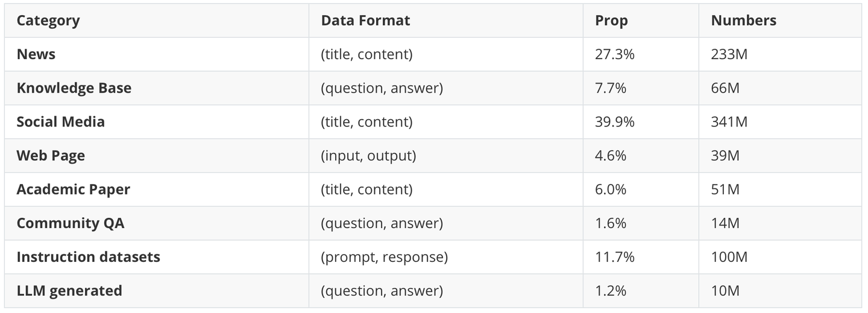Select the Community QA row label
The height and width of the screenshot is (313, 868).
tap(70, 223)
